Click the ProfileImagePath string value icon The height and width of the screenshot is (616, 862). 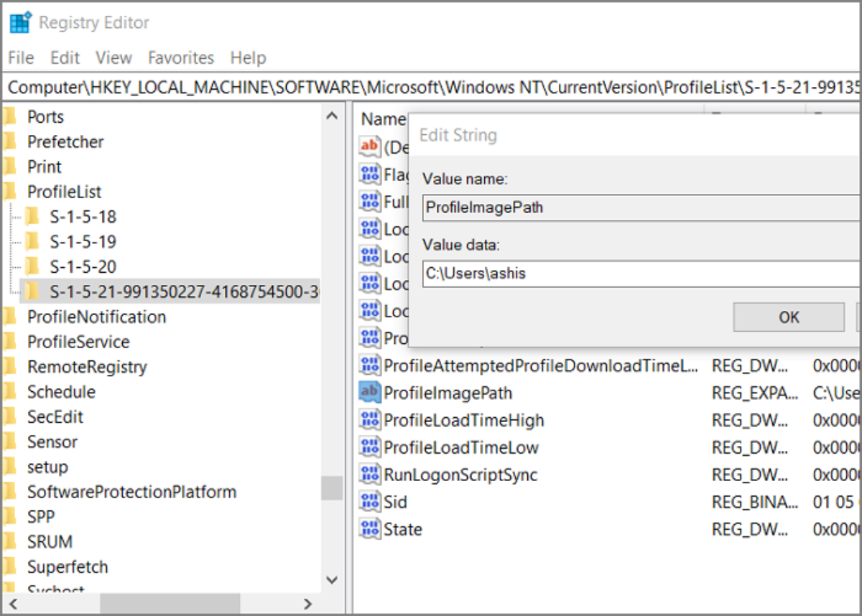(x=369, y=393)
